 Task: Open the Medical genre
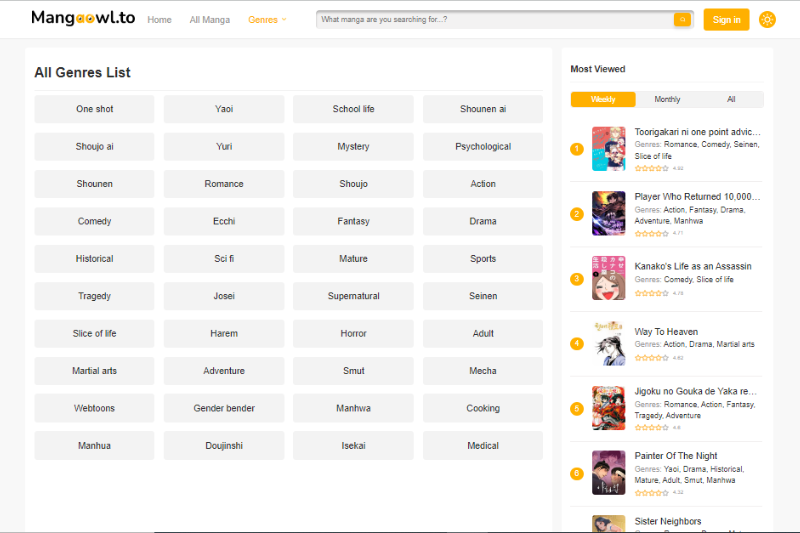pyautogui.click(x=483, y=446)
